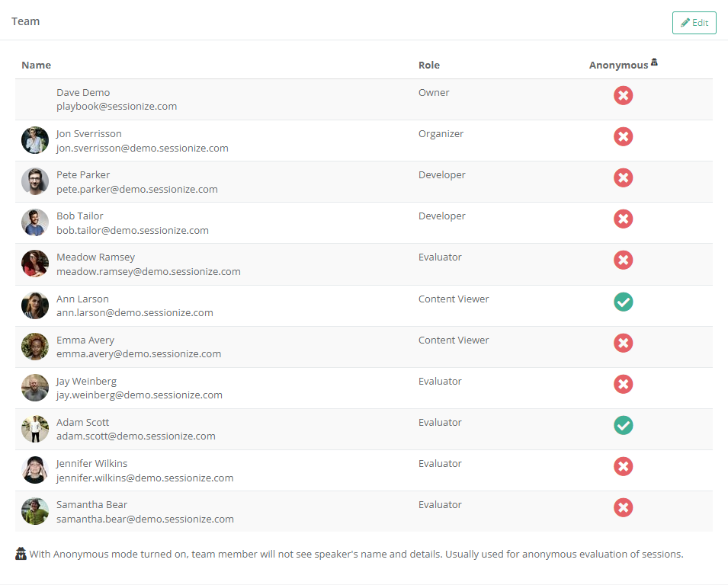Image resolution: width=728 pixels, height=585 pixels.
Task: Click the Anonymous column header text
Action: pos(618,66)
